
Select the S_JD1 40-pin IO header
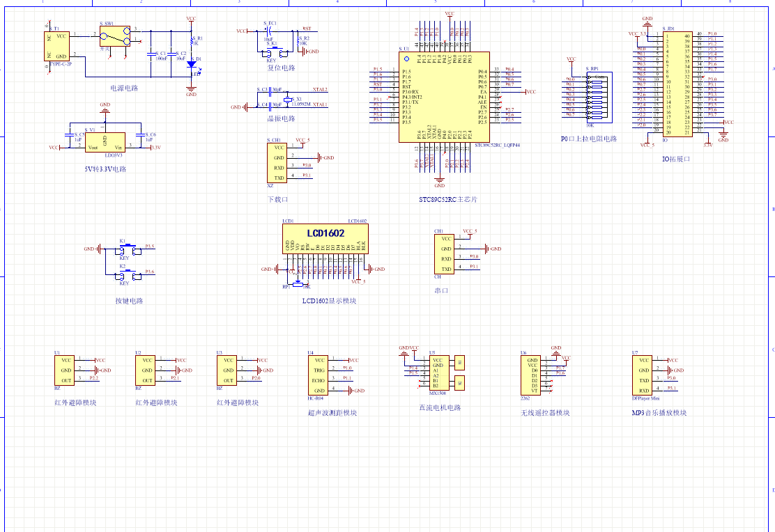pos(677,83)
